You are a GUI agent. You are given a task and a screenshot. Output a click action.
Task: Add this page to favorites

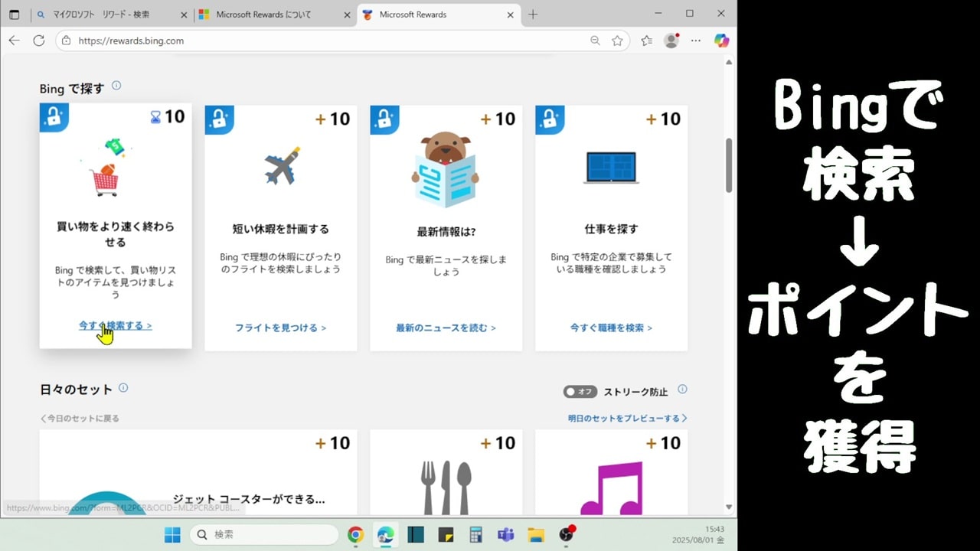point(617,41)
